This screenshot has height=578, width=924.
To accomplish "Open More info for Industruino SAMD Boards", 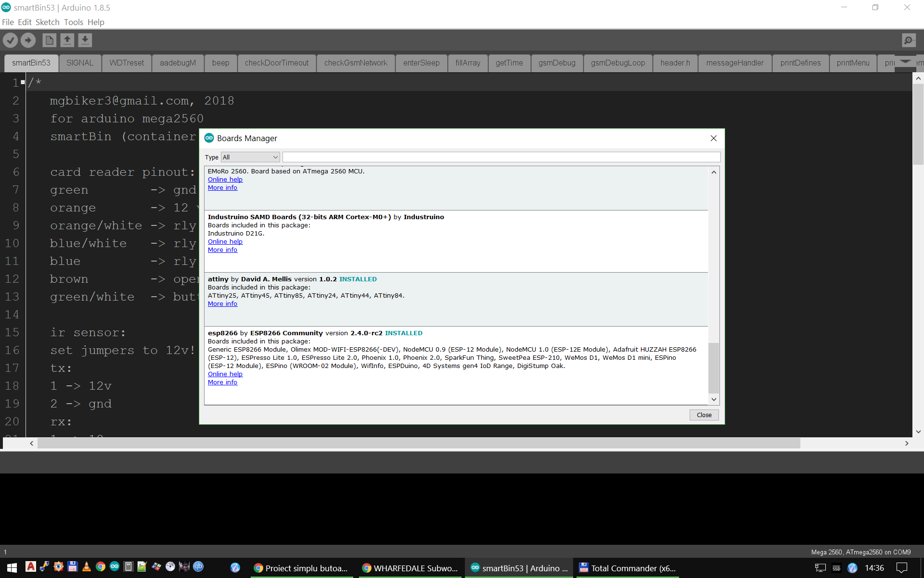I will [222, 250].
